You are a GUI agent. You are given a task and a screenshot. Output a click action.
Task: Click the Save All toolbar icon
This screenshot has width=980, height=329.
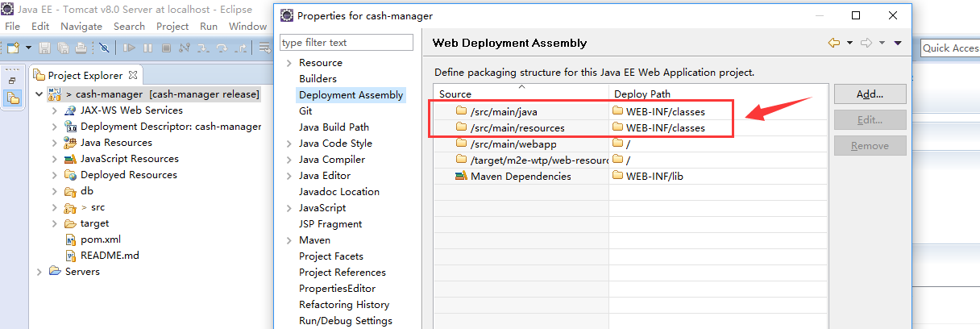[x=63, y=48]
